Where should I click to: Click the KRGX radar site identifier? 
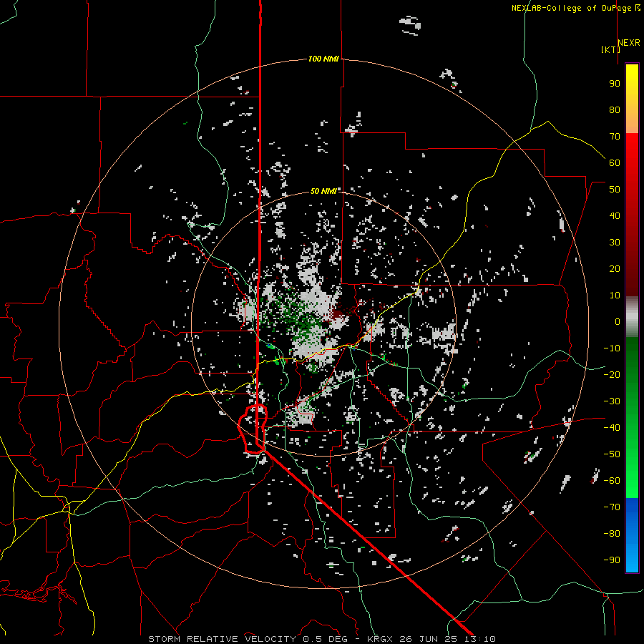(381, 639)
